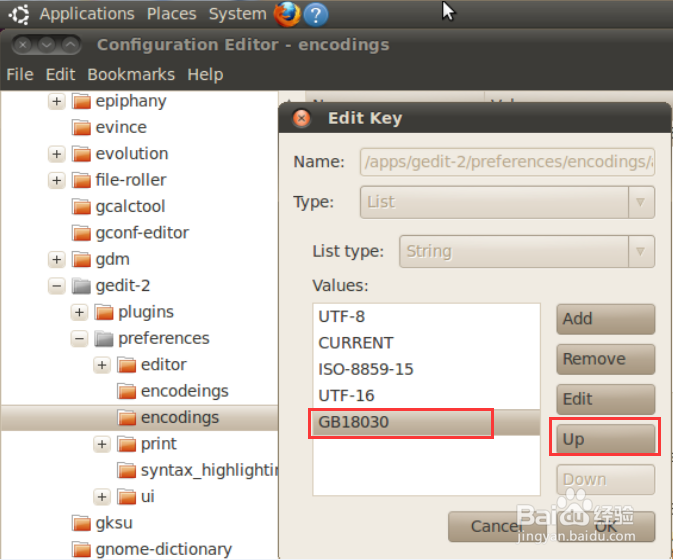Open the Type dropdown showing List
The width and height of the screenshot is (673, 560).
click(x=507, y=202)
